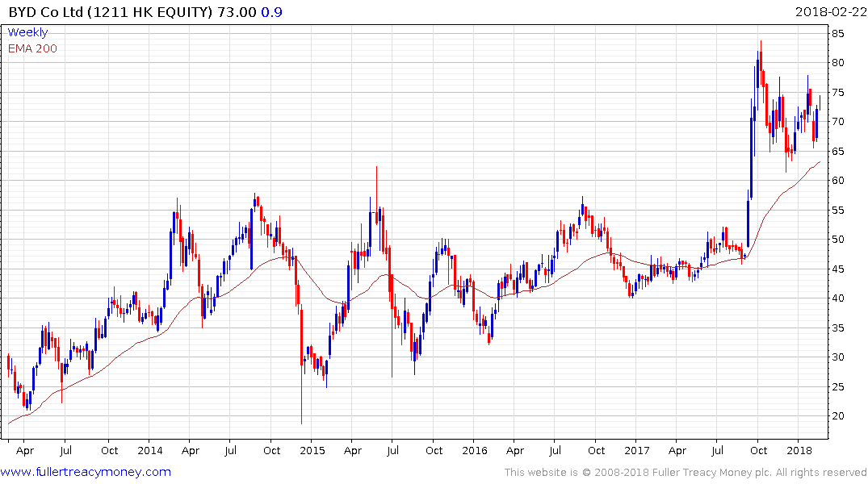The width and height of the screenshot is (868, 484).
Task: Click the copyright notice Fuller Treacy Money plc
Action: (686, 473)
